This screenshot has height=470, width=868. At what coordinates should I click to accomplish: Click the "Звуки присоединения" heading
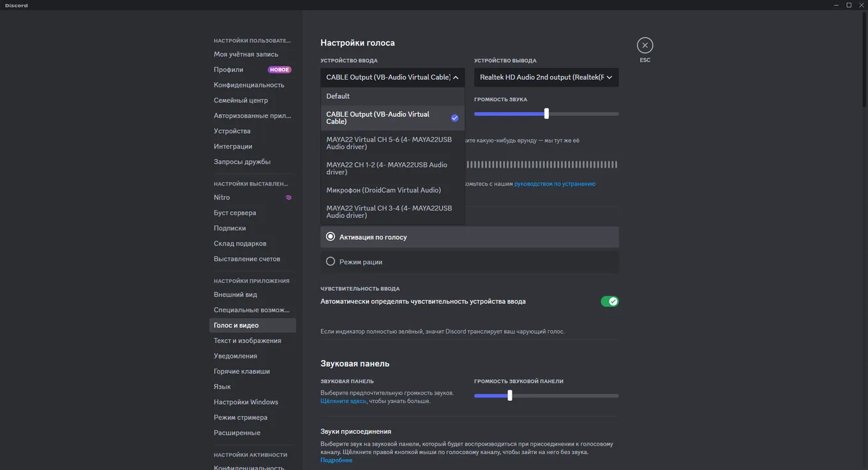coord(355,431)
